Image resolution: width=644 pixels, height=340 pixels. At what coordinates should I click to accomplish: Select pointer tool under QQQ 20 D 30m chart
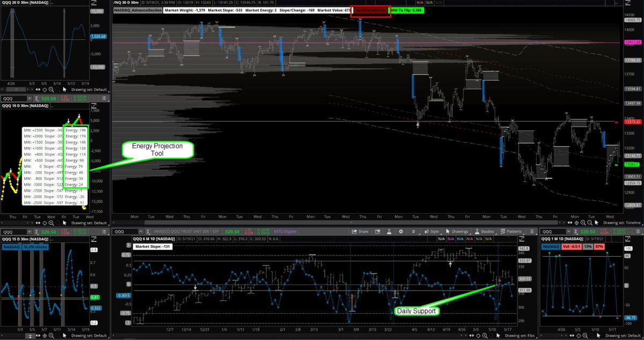[64, 89]
